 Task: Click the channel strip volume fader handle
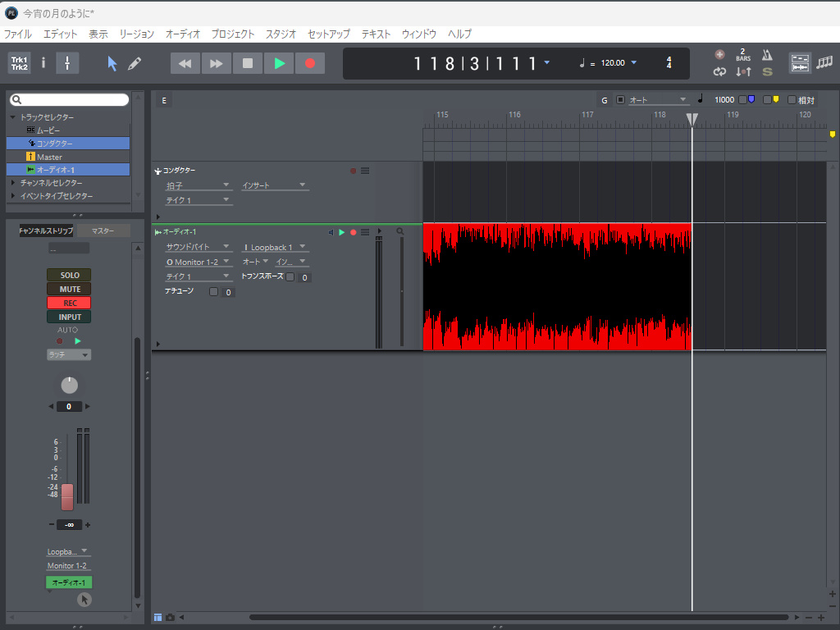click(67, 496)
